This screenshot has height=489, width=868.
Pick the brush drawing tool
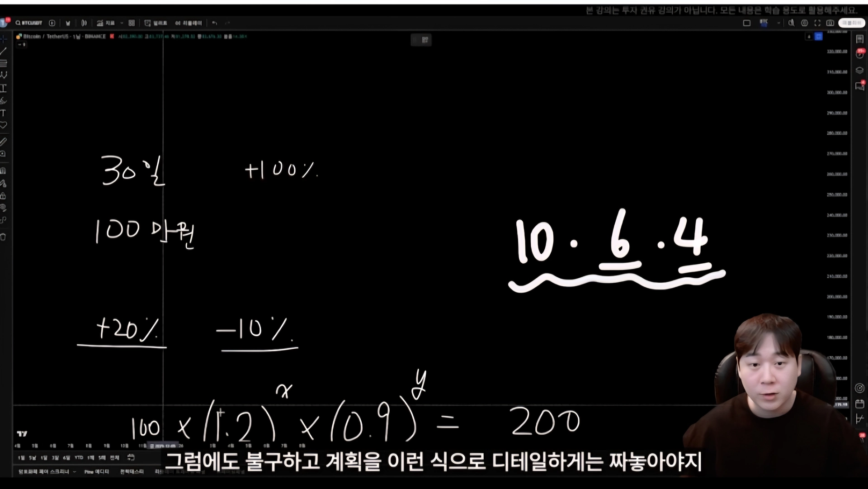(x=4, y=101)
